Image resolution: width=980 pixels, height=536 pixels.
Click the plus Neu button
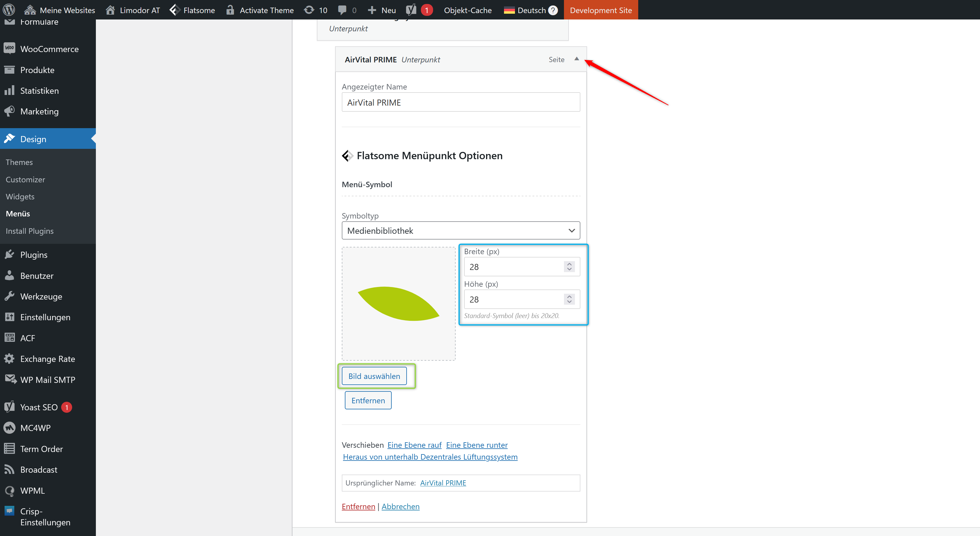click(x=382, y=10)
